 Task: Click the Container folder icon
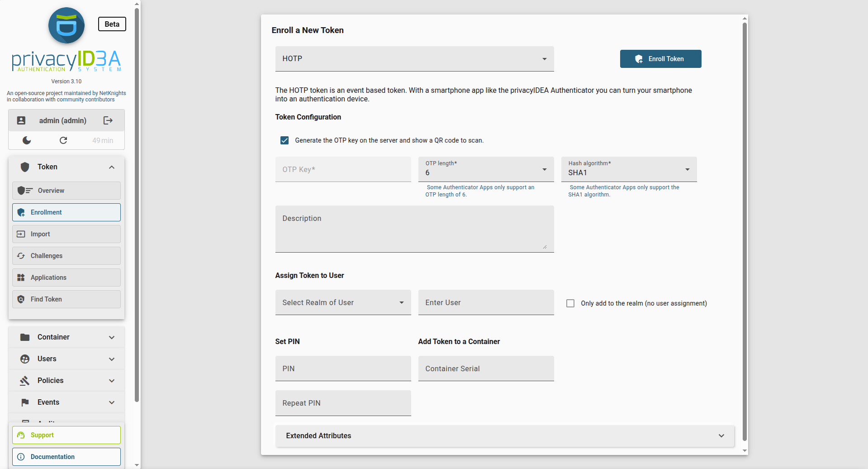coord(25,337)
